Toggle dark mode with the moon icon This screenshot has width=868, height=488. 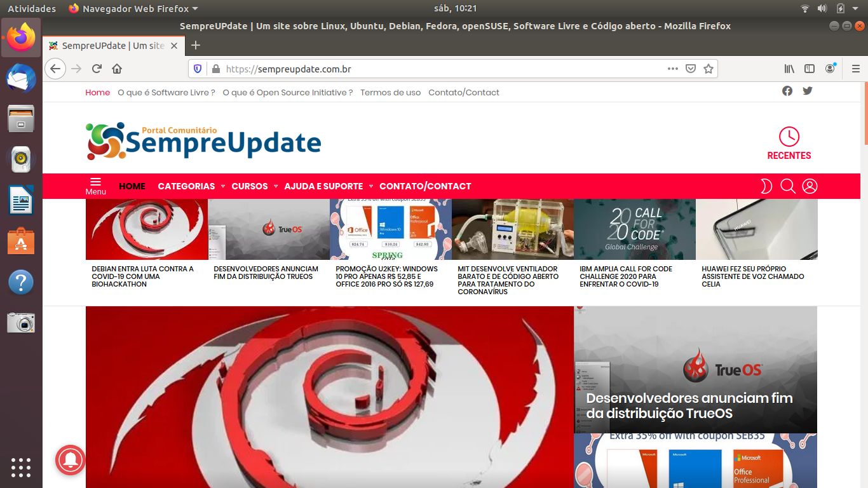tap(766, 186)
